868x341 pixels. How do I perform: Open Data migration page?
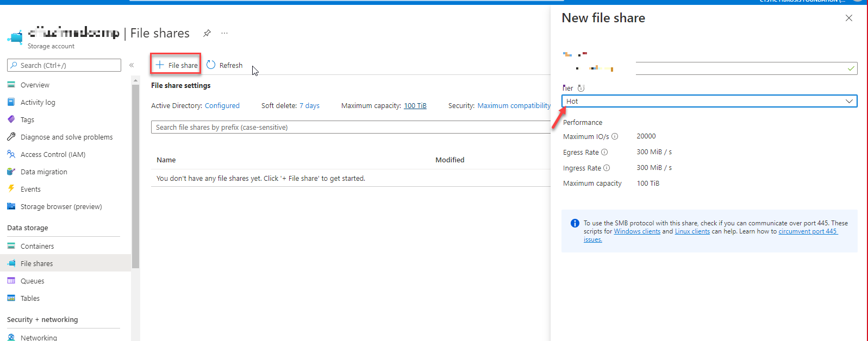[44, 172]
